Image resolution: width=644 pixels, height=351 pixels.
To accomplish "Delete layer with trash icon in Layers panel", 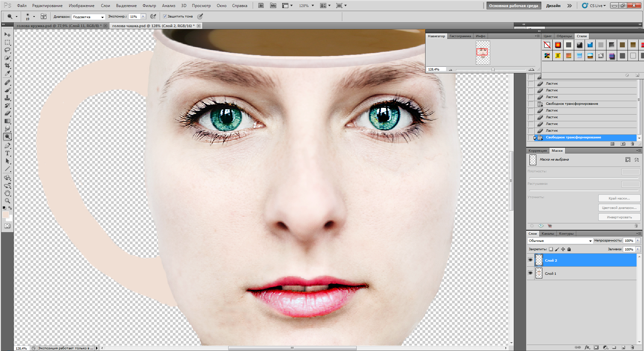I will click(632, 347).
